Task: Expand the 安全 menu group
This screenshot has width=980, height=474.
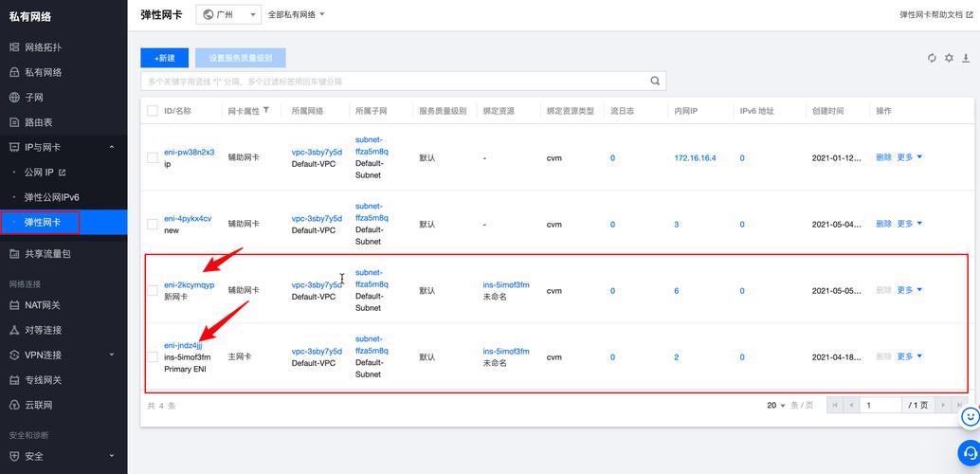Action: (64, 457)
